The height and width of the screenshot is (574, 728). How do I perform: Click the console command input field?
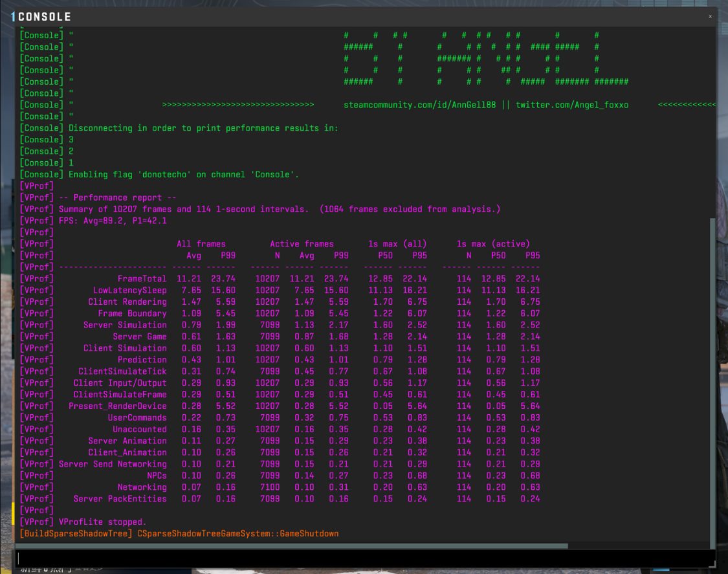tap(365, 558)
